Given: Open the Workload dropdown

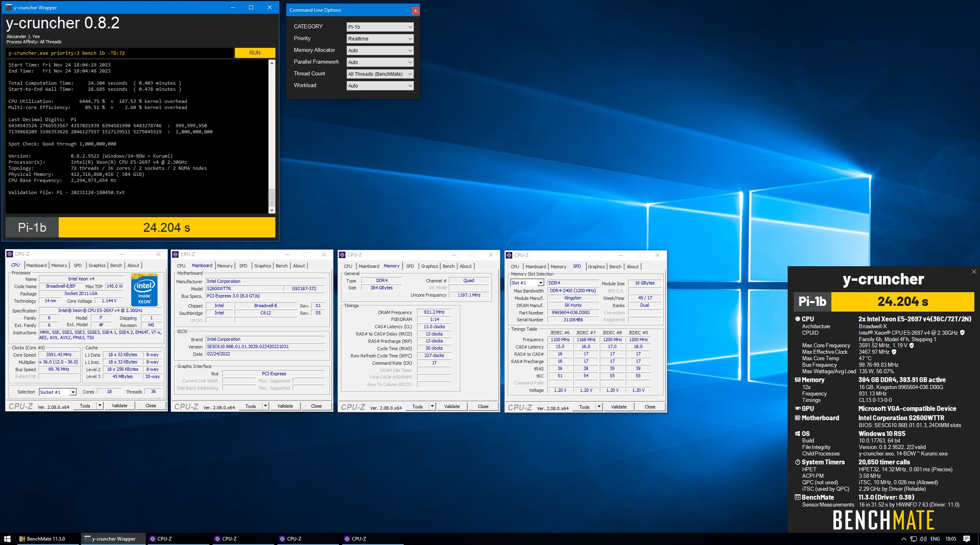Looking at the screenshot, I should click(380, 85).
